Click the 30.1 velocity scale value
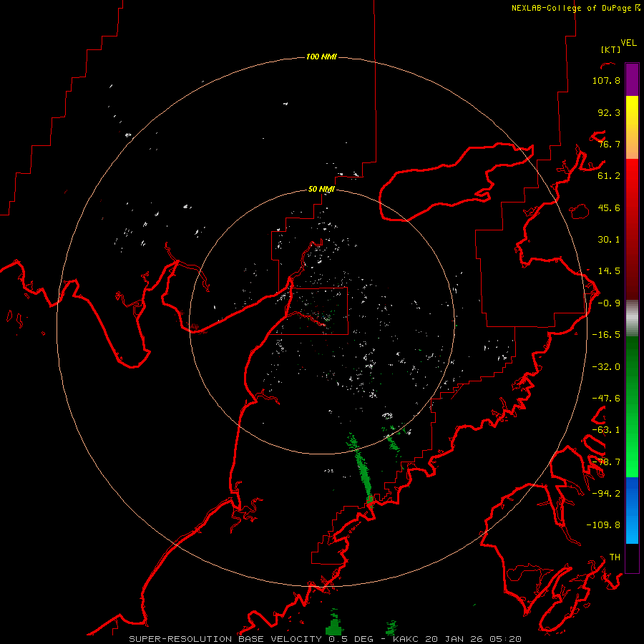644x644 pixels. 609,240
